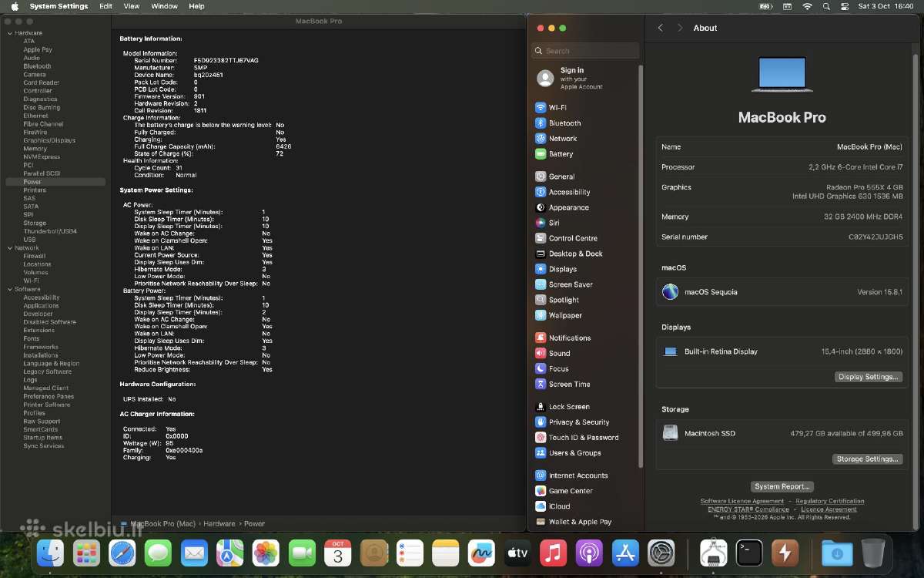Open the Edit menu
Screen dimensions: 924x578
105,6
